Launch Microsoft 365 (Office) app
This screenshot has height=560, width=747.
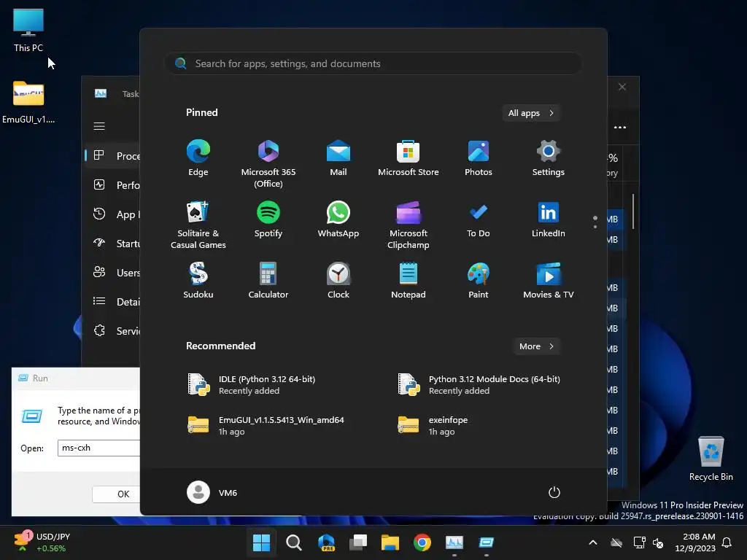pyautogui.click(x=268, y=163)
